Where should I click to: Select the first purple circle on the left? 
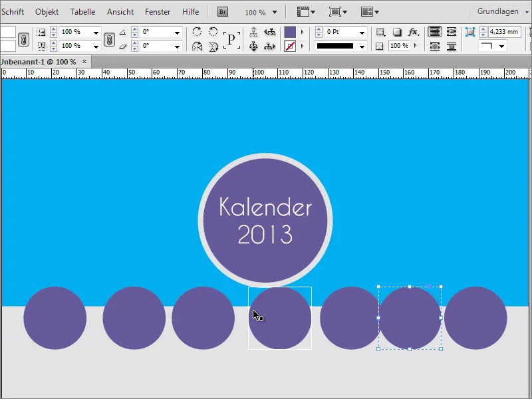pos(55,318)
